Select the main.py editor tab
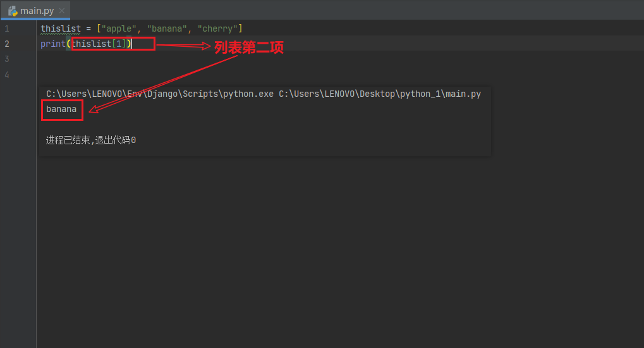Image resolution: width=644 pixels, height=348 pixels. pyautogui.click(x=35, y=11)
